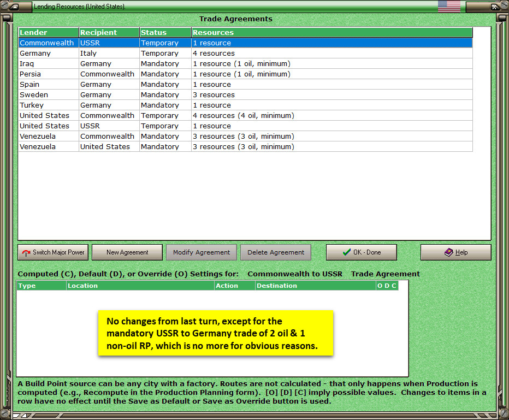Screen dimensions: 509x420
Task: Select the United States to Commonwealth row
Action: pos(245,116)
